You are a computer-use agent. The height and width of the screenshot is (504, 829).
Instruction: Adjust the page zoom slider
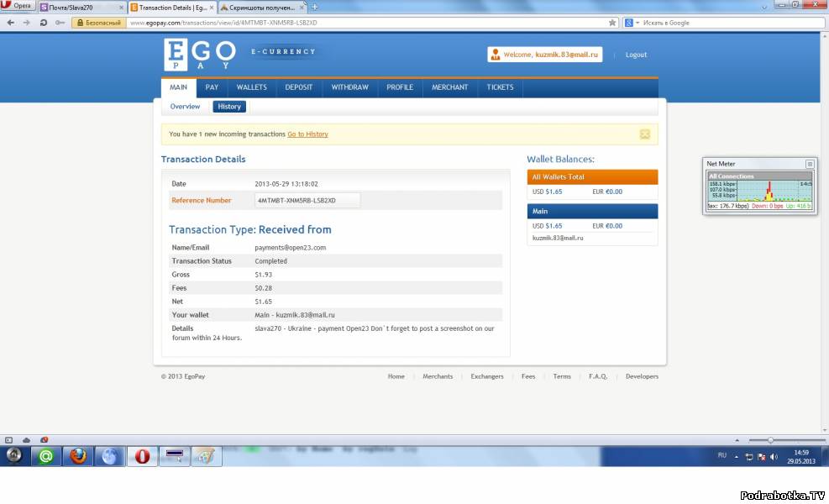pos(770,440)
